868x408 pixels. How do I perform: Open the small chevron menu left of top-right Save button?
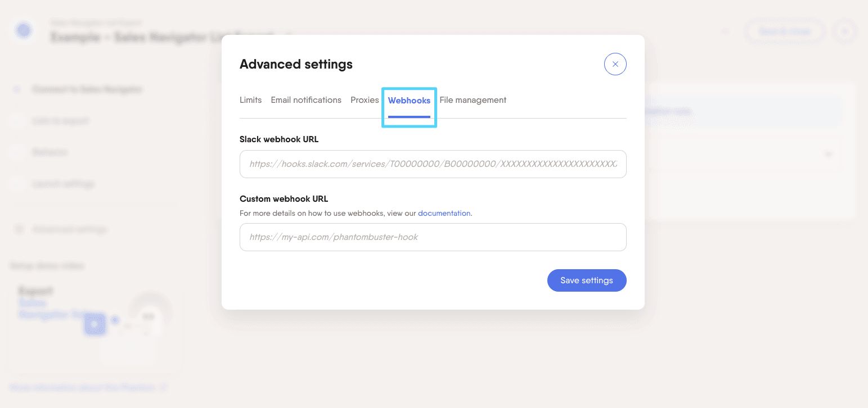725,31
